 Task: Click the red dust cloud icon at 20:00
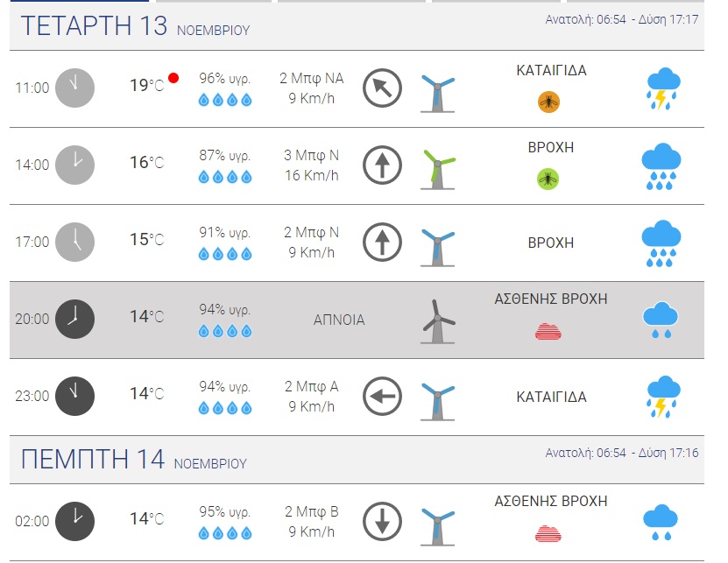click(548, 331)
